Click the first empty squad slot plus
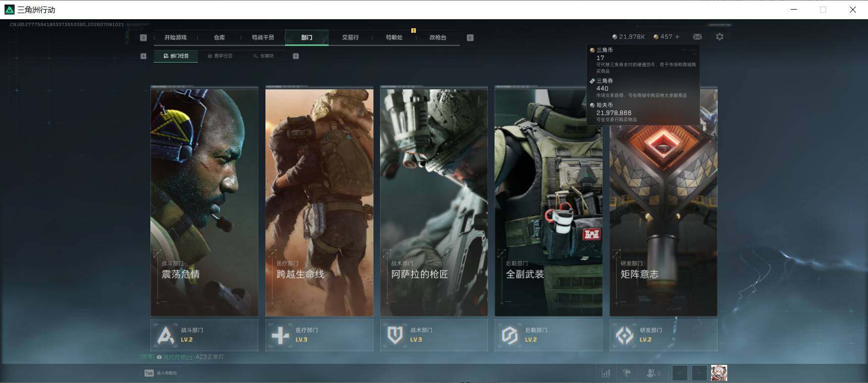Screen dimensions: 868x383 680,373
